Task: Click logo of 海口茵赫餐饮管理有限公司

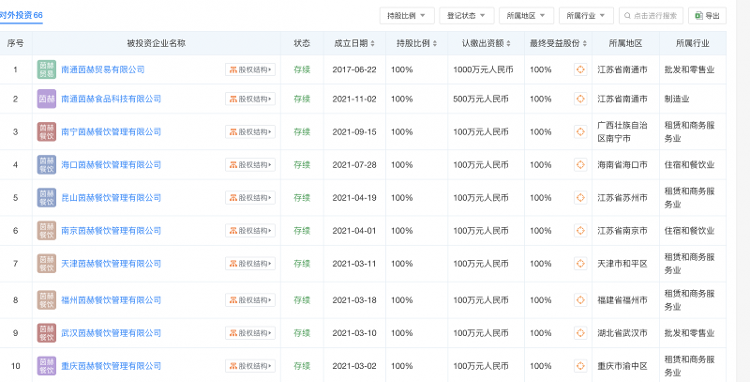Action: pos(46,165)
